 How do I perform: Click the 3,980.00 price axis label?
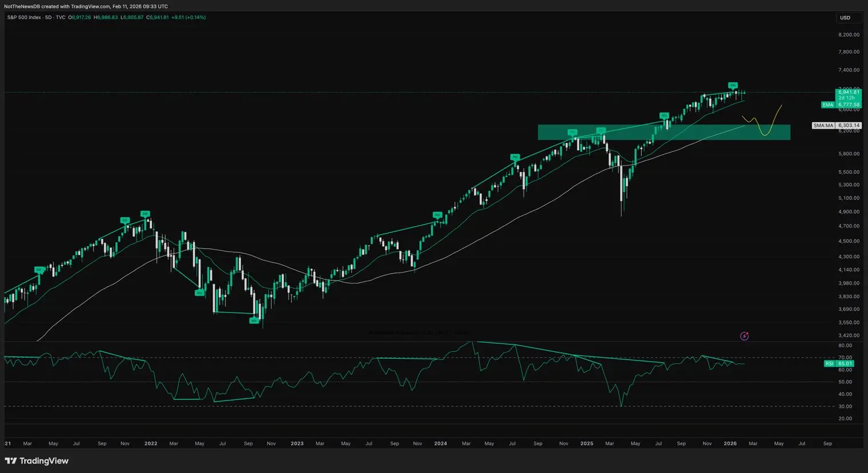click(x=849, y=283)
